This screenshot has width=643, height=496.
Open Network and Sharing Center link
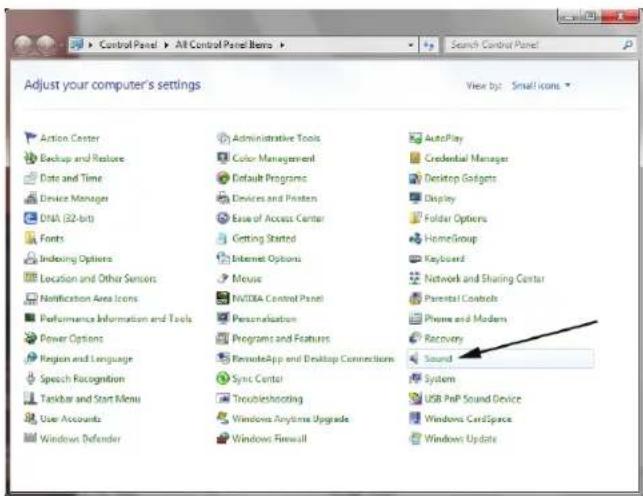click(484, 278)
